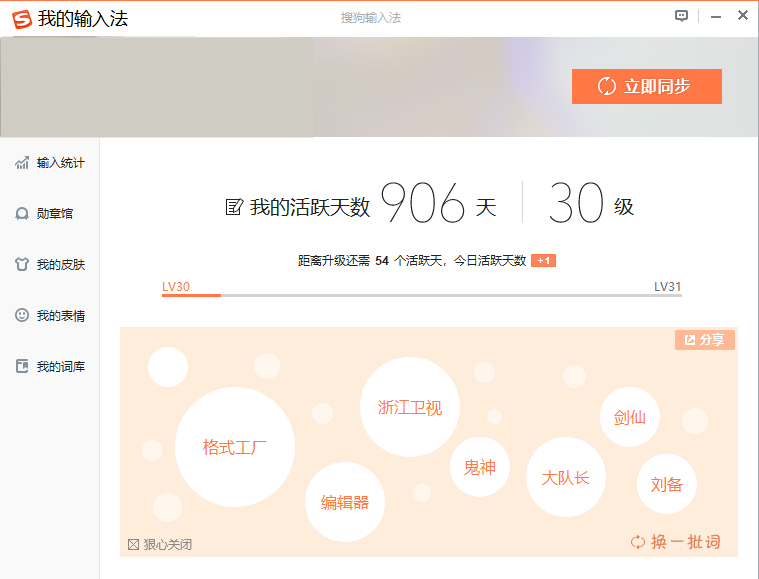759x579 pixels.
Task: Click the +1 active day badge
Action: tap(543, 261)
